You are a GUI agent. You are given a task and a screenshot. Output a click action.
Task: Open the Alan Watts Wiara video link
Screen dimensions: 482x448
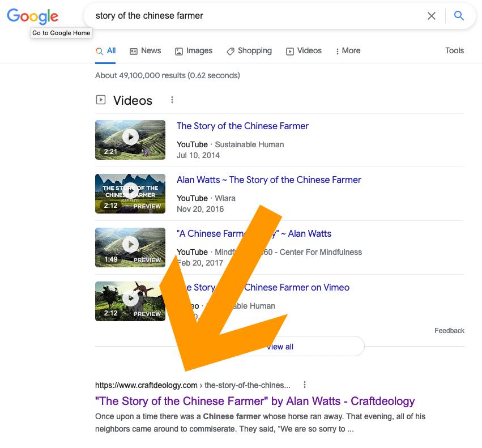tap(268, 180)
